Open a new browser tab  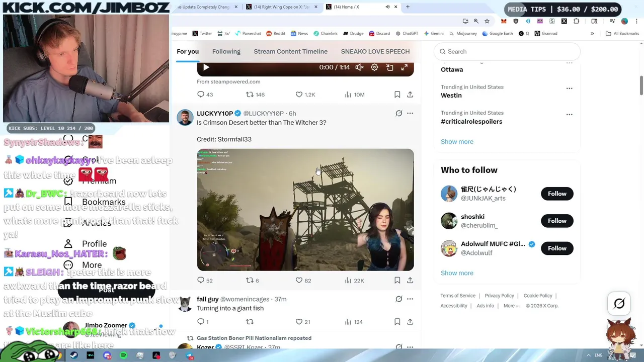click(x=408, y=7)
